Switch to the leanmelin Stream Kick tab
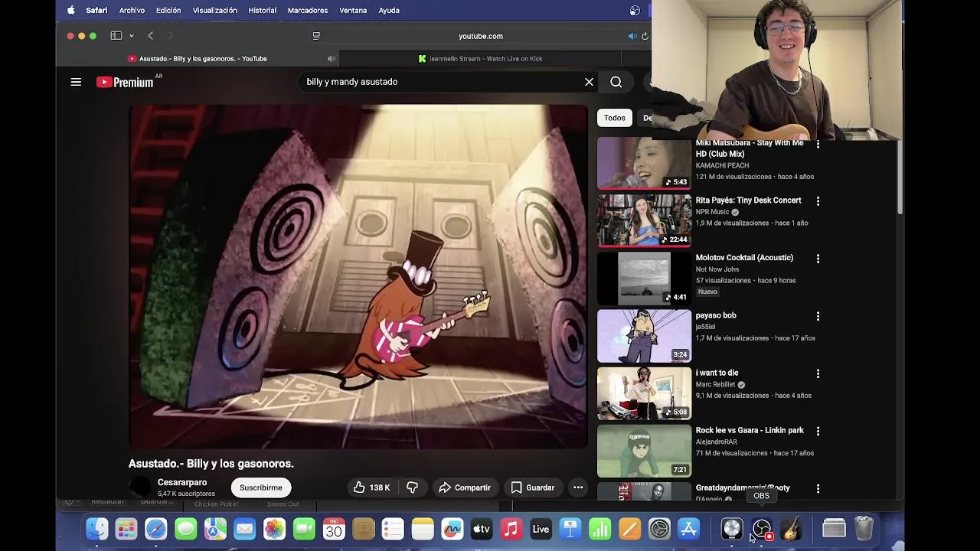Viewport: 980px width, 551px height. point(480,59)
